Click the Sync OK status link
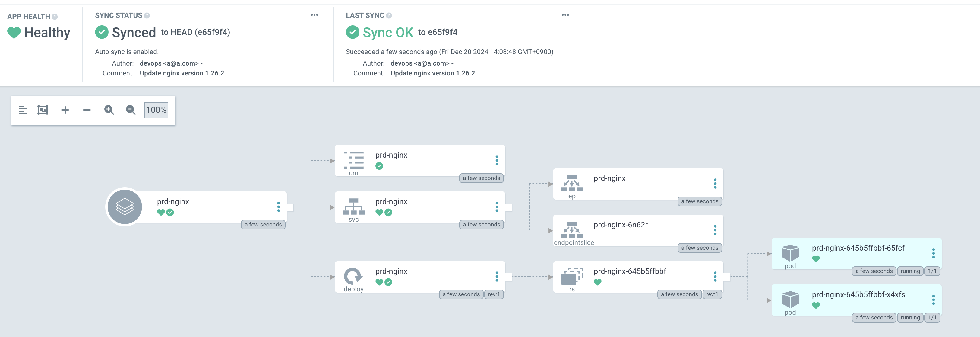This screenshot has width=980, height=337. 388,32
